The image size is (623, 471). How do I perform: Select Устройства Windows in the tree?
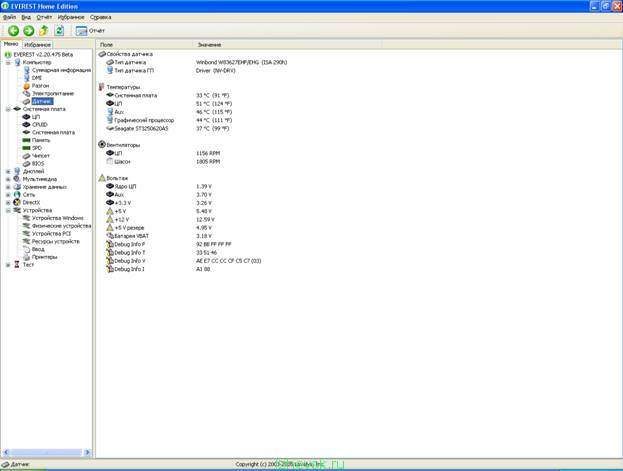click(x=58, y=218)
